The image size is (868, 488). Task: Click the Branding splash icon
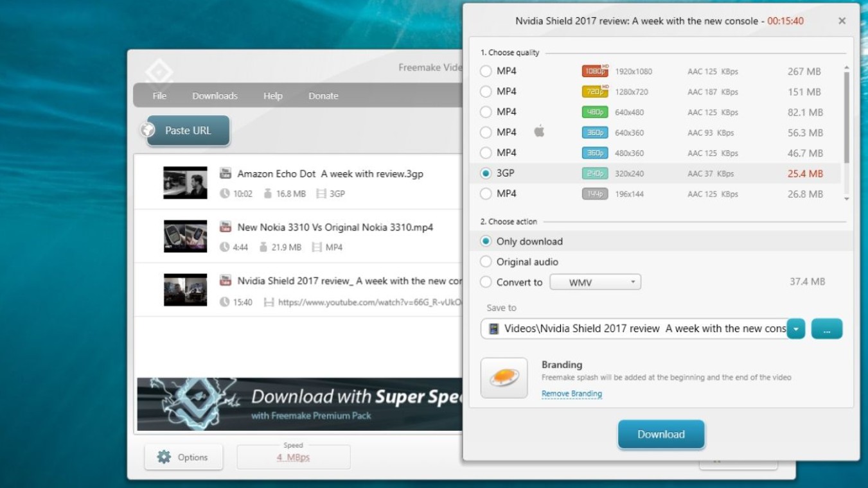pyautogui.click(x=504, y=378)
